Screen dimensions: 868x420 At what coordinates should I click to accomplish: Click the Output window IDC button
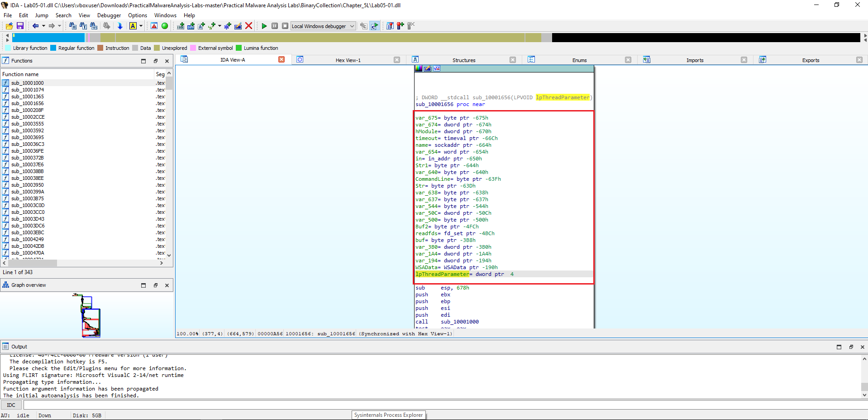(11, 405)
